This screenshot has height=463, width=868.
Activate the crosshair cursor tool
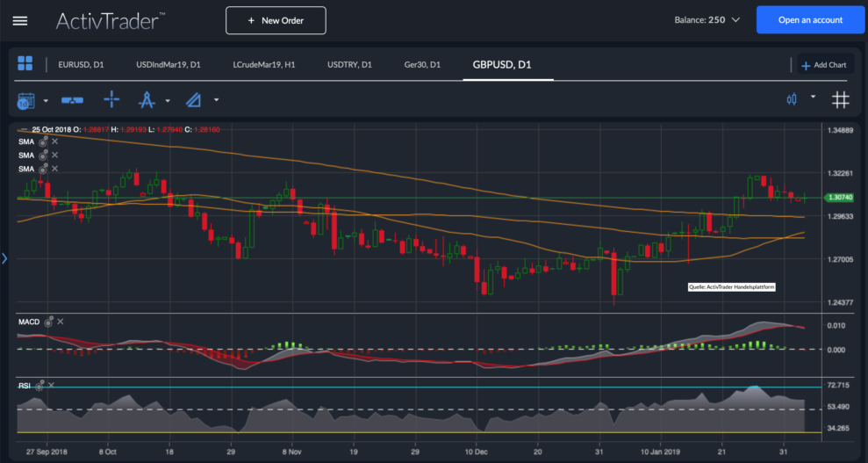click(111, 99)
